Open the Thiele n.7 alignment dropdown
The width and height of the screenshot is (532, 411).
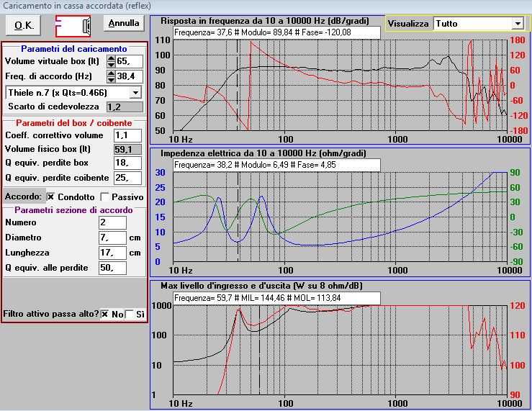click(x=136, y=93)
